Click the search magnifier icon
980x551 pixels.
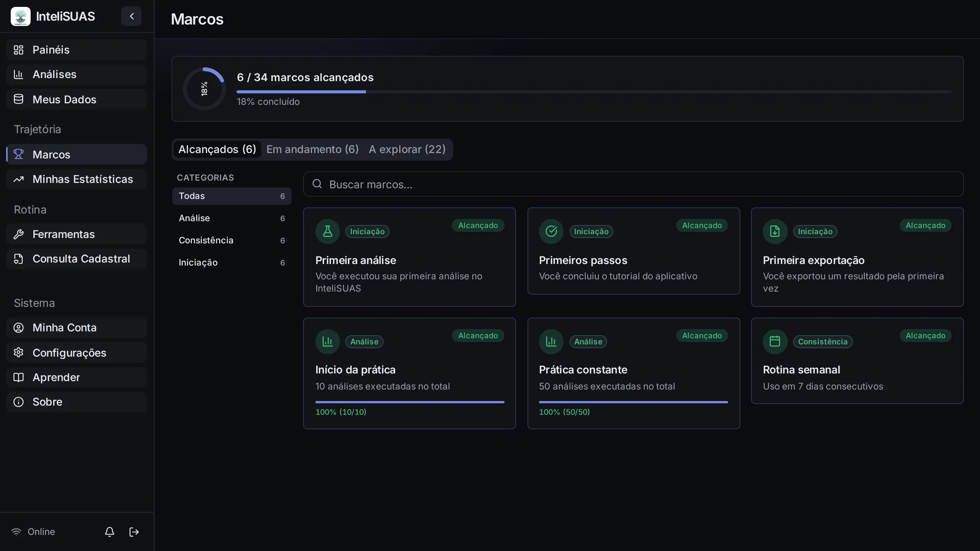(317, 184)
